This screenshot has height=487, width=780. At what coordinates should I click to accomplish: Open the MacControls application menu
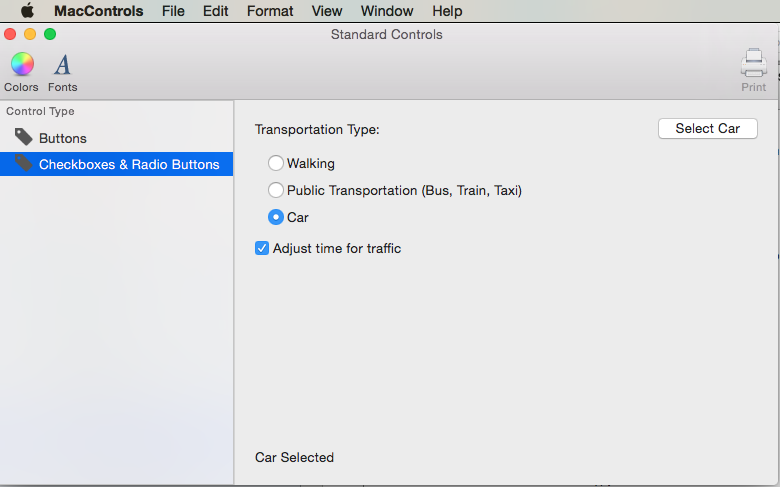(x=99, y=11)
